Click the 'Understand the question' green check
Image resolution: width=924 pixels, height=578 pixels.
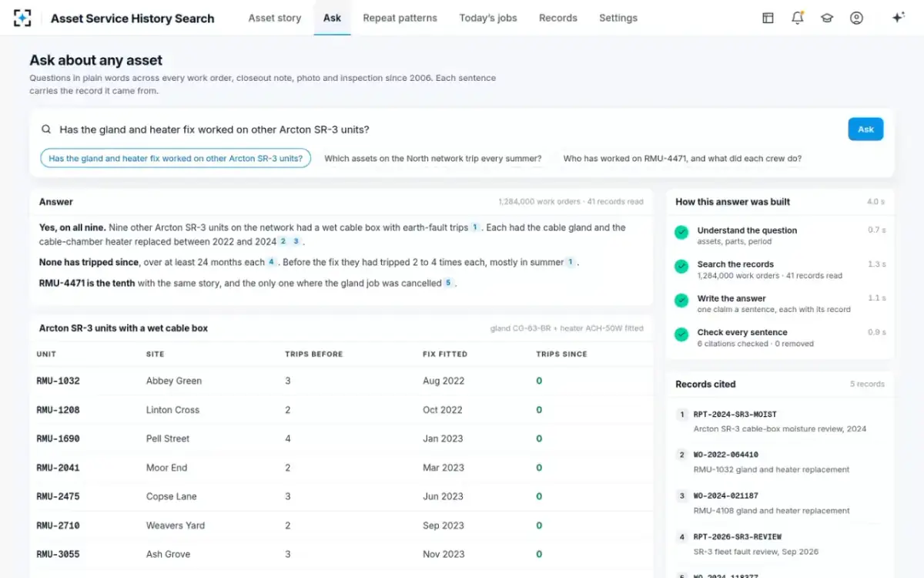pyautogui.click(x=681, y=232)
